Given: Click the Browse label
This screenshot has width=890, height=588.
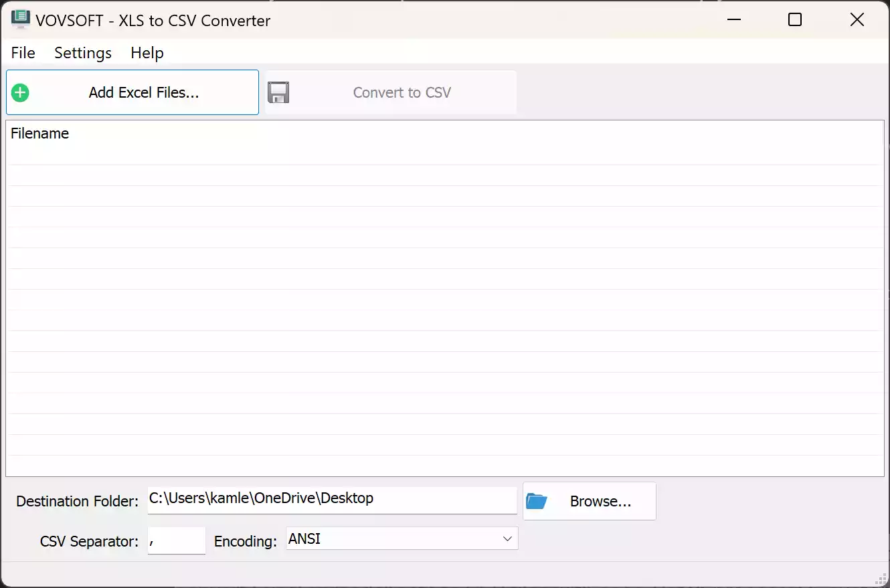Looking at the screenshot, I should point(600,502).
